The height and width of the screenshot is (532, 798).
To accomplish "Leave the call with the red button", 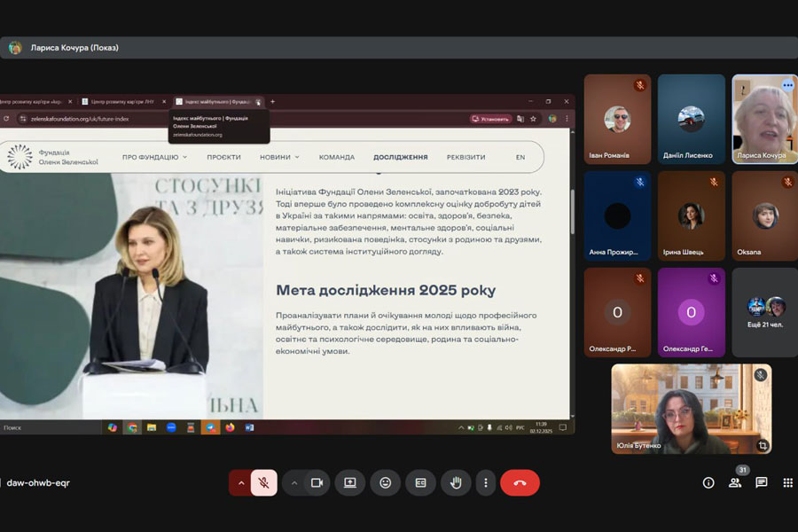I will point(520,482).
